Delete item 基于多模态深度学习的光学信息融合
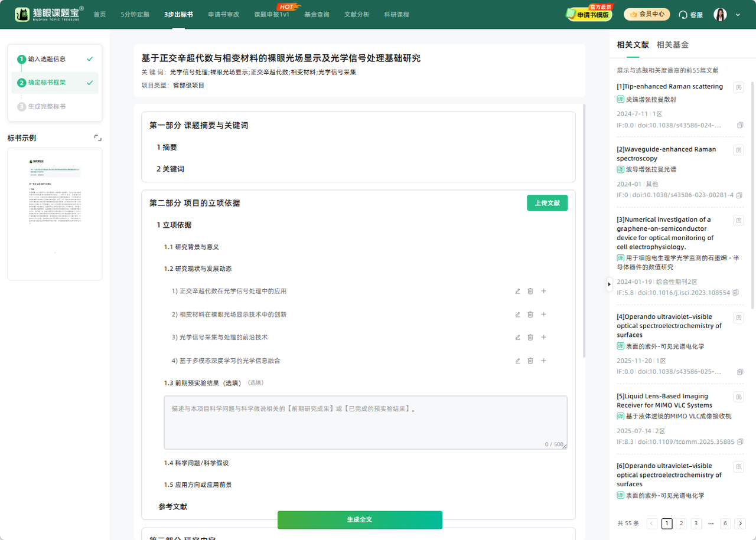Image resolution: width=756 pixels, height=540 pixels. tap(530, 361)
